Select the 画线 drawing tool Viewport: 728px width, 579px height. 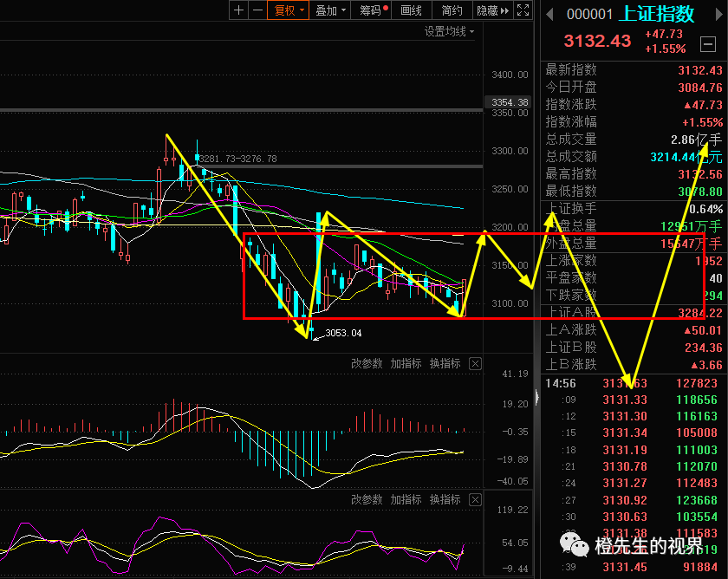coord(412,10)
